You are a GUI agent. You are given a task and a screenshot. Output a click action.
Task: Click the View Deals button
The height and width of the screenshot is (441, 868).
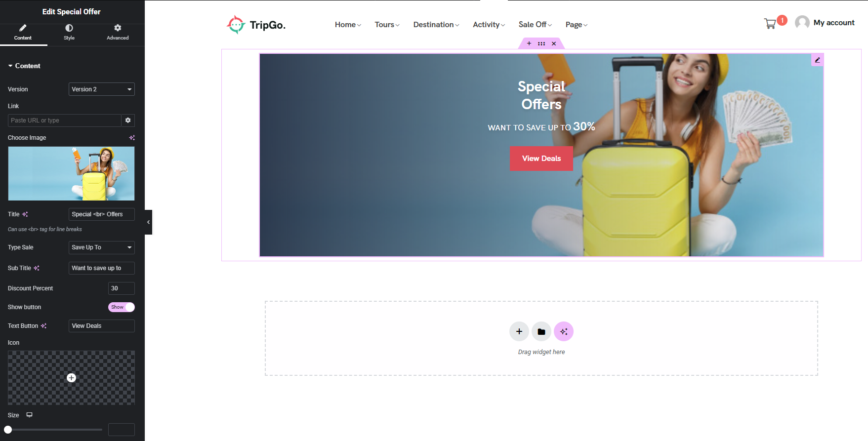click(541, 159)
